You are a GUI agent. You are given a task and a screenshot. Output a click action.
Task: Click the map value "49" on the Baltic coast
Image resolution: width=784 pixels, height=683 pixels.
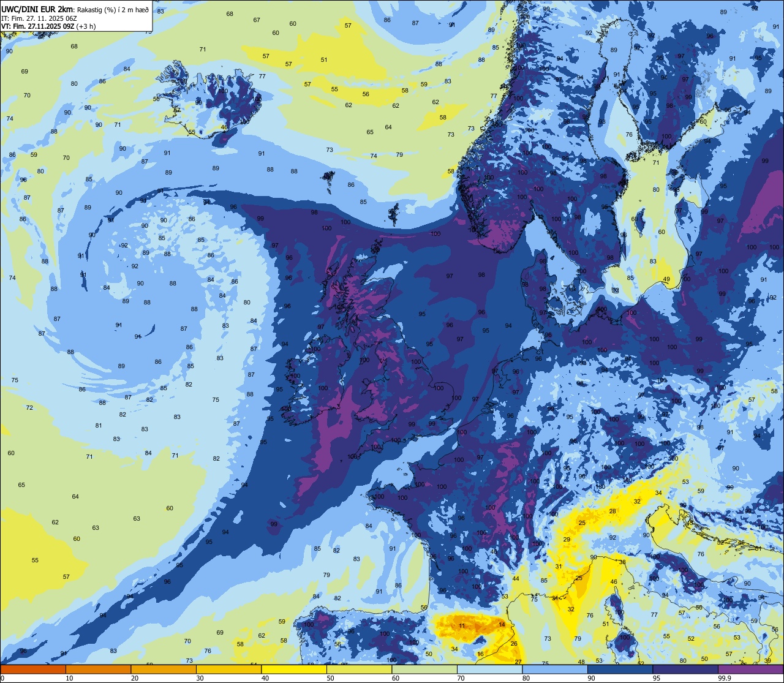[666, 279]
